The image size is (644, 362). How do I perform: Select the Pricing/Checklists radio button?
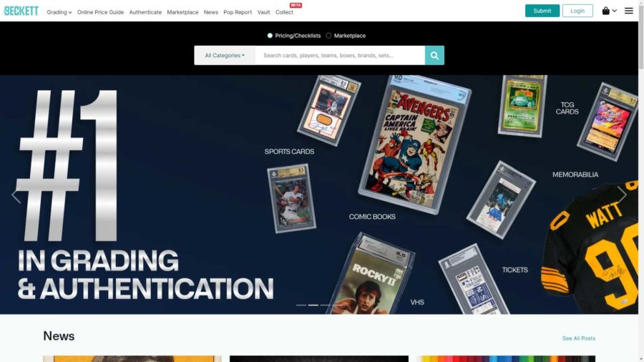point(270,36)
